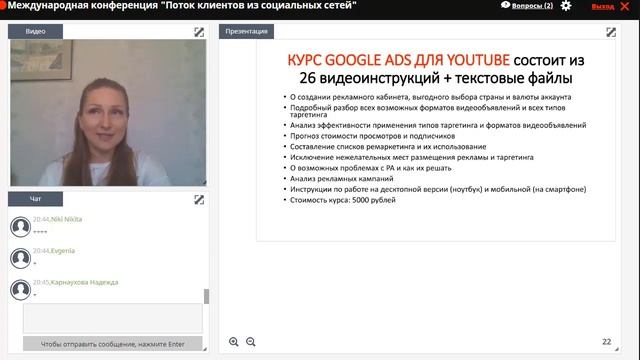Click the Выход exit link
Screen dimensions: 640x360
[603, 7]
